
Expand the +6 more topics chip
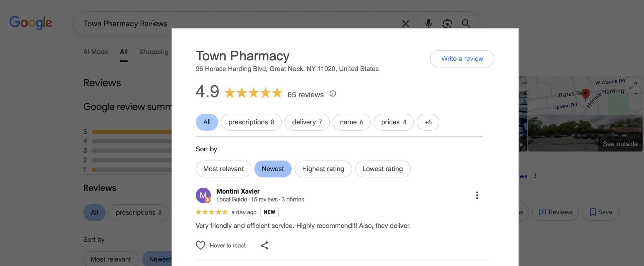tap(428, 122)
